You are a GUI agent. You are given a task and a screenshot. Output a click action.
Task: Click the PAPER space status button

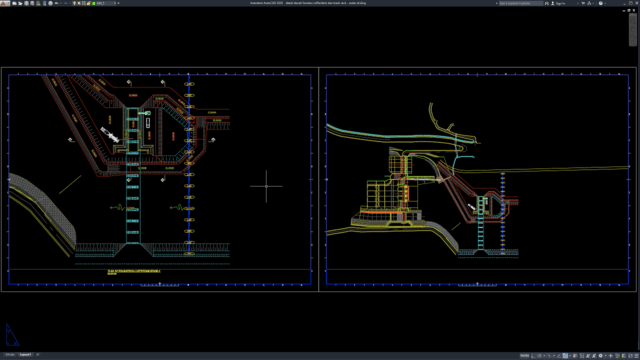pos(525,356)
